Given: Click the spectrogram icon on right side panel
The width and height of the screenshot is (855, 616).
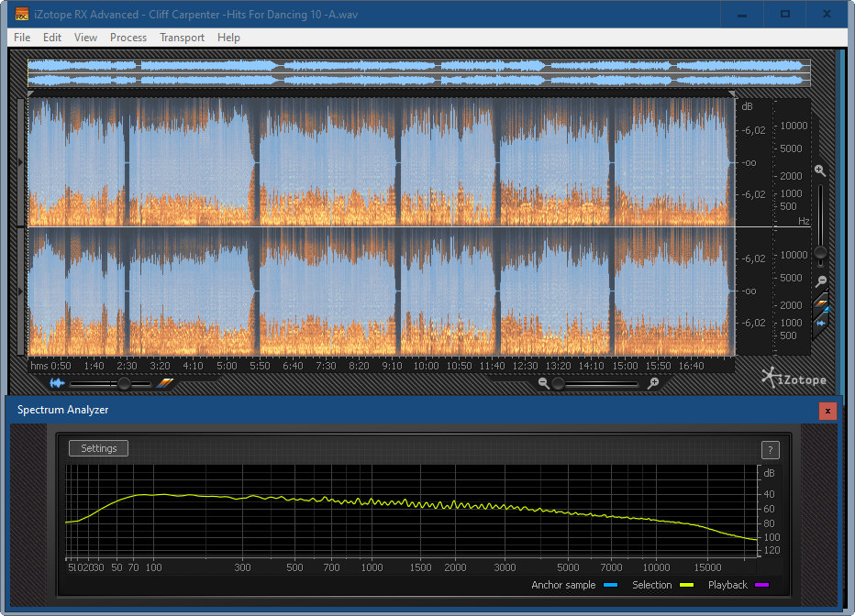Looking at the screenshot, I should (821, 304).
